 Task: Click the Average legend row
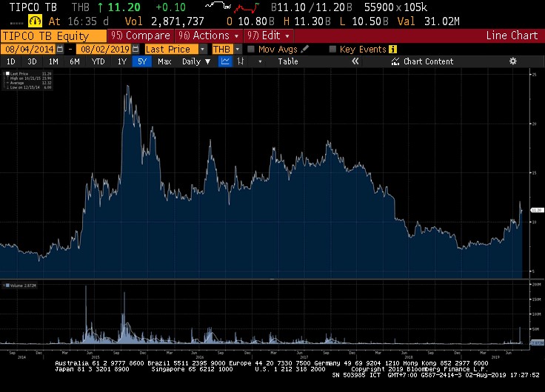(x=29, y=83)
